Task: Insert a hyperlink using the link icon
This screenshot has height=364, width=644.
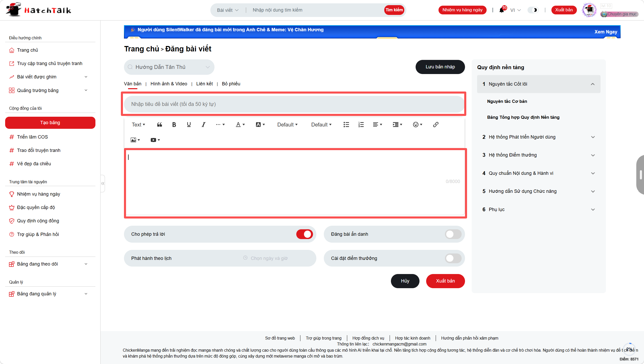Action: 436,125
